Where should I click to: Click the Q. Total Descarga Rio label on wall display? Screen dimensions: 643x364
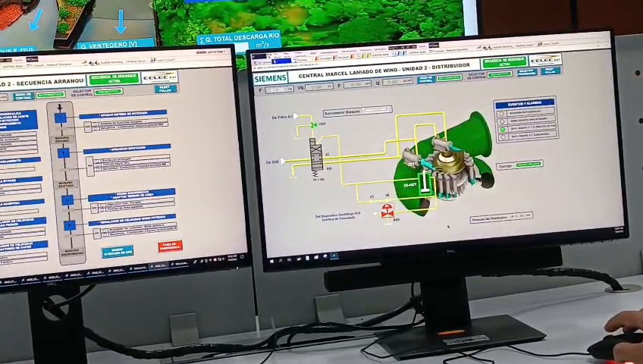pyautogui.click(x=239, y=38)
